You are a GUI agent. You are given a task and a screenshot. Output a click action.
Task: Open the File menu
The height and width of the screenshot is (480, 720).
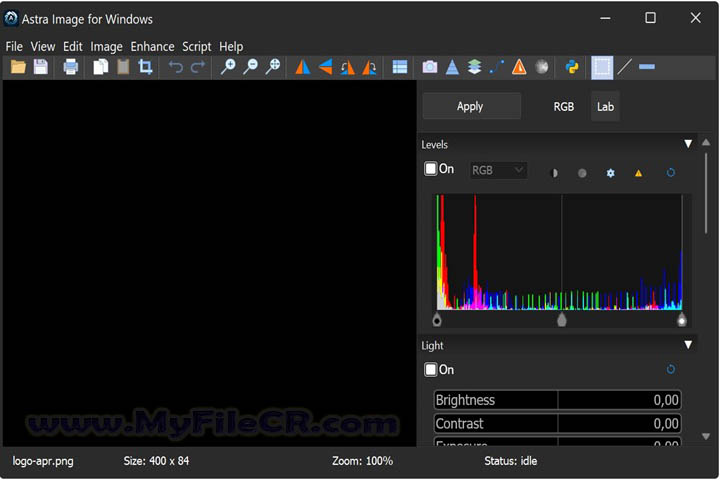coord(14,46)
